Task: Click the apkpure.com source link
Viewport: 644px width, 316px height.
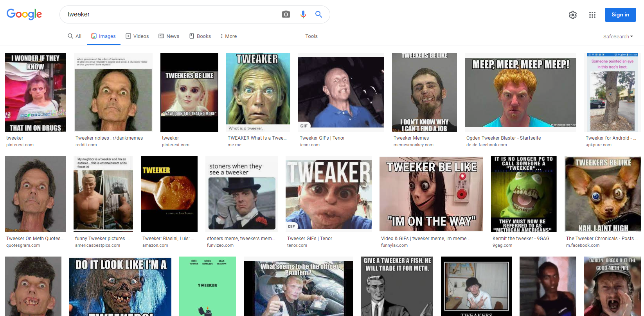Action: coord(598,145)
